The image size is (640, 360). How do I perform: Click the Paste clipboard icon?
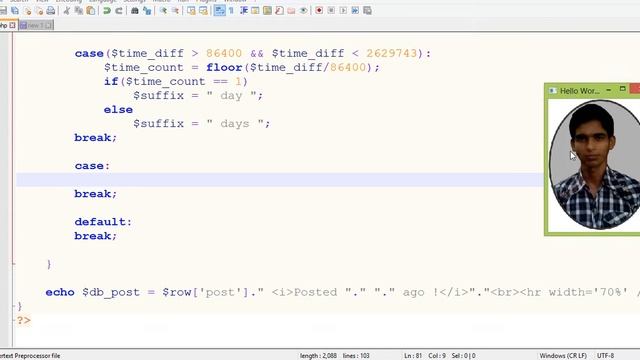tap(91, 11)
